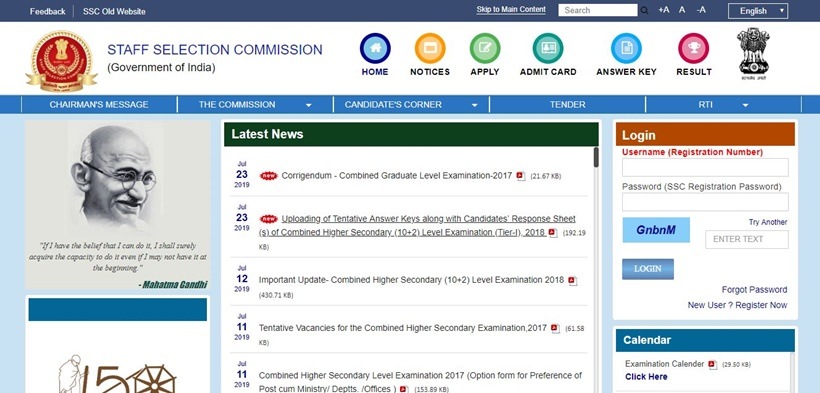Click the LOGIN button
Image resolution: width=820 pixels, height=393 pixels.
coord(648,269)
